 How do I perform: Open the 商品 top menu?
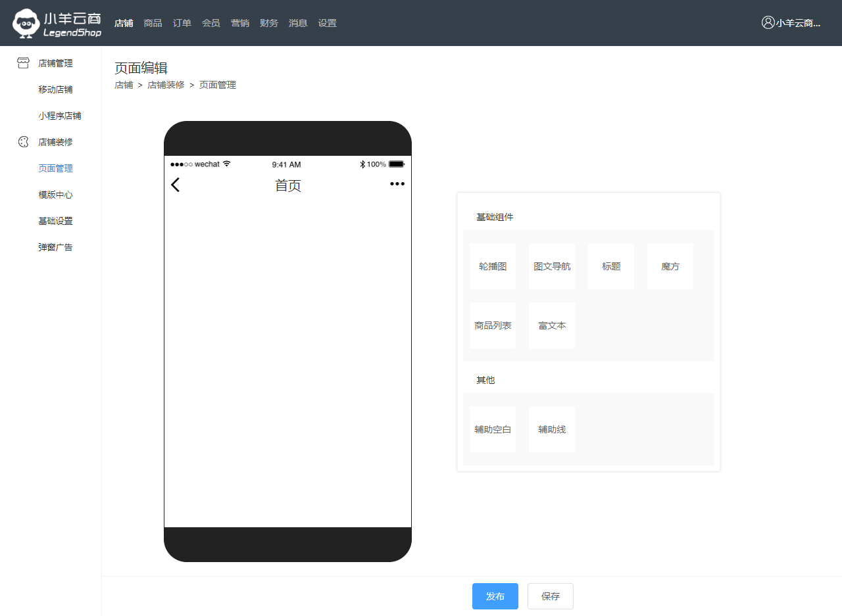coord(153,23)
